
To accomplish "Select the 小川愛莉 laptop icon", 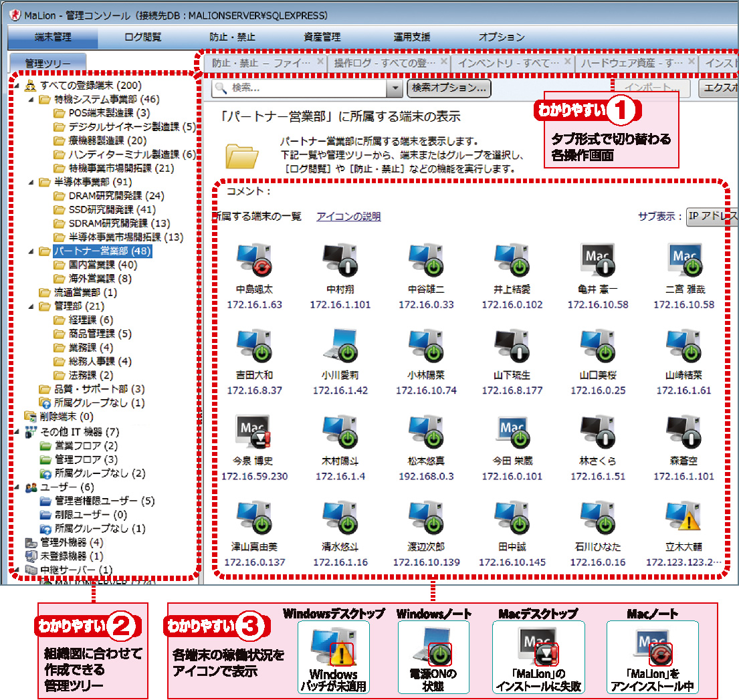I will click(x=340, y=345).
